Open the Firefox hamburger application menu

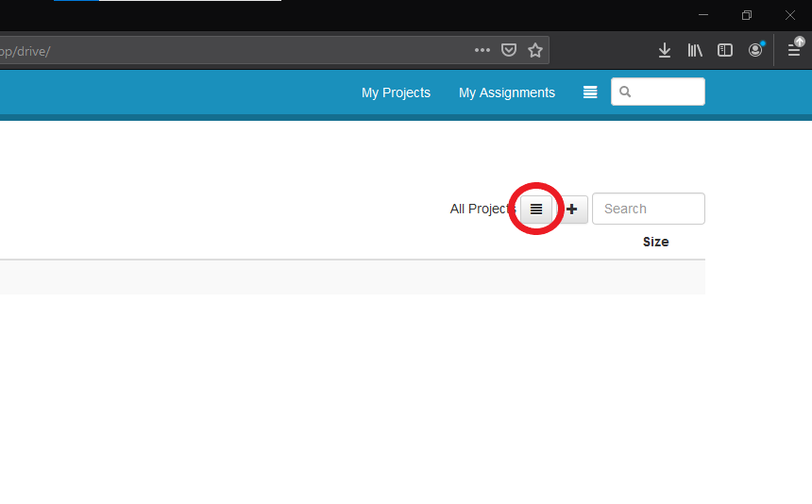click(794, 50)
